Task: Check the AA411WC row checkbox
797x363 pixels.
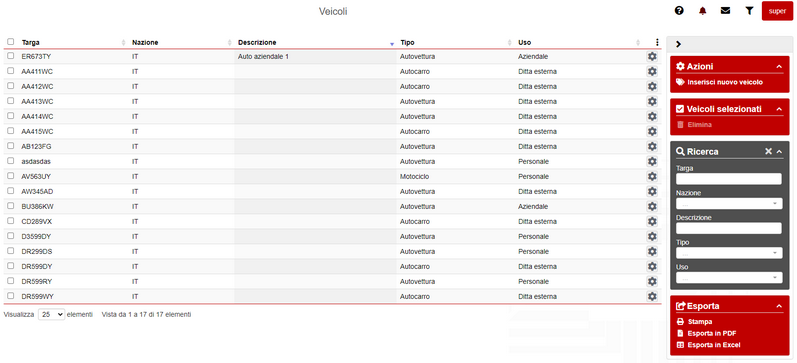Action: pyautogui.click(x=11, y=71)
